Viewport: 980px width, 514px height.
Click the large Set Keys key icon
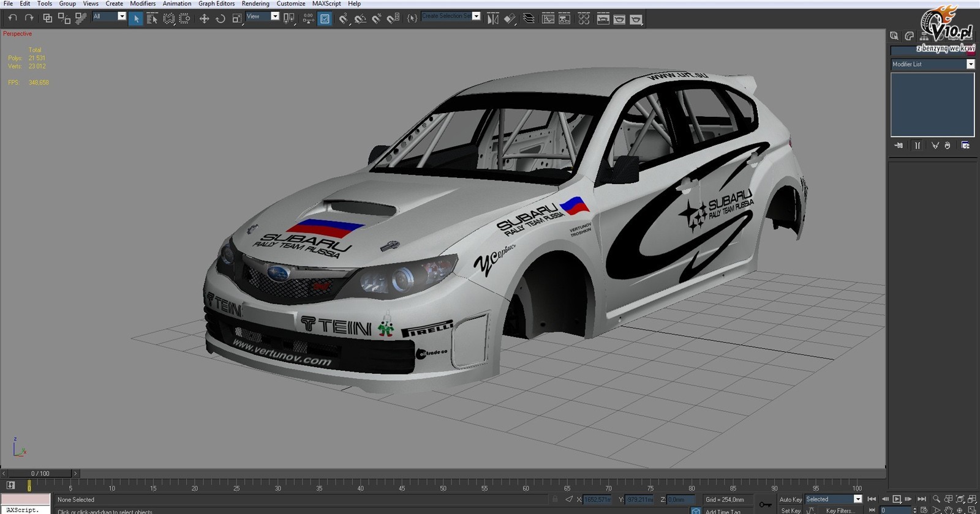point(765,505)
